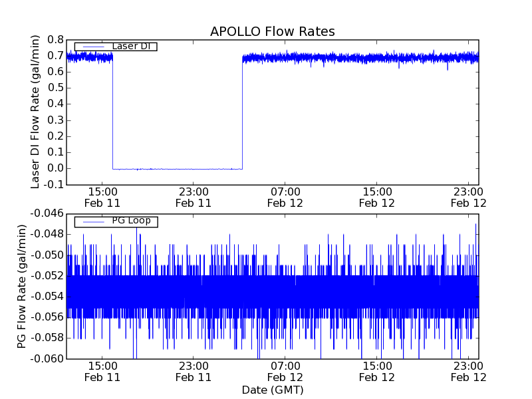Click the flat zero-flow segment of Laser DI line
Viewport: 532px width, 399px height.
pos(177,169)
